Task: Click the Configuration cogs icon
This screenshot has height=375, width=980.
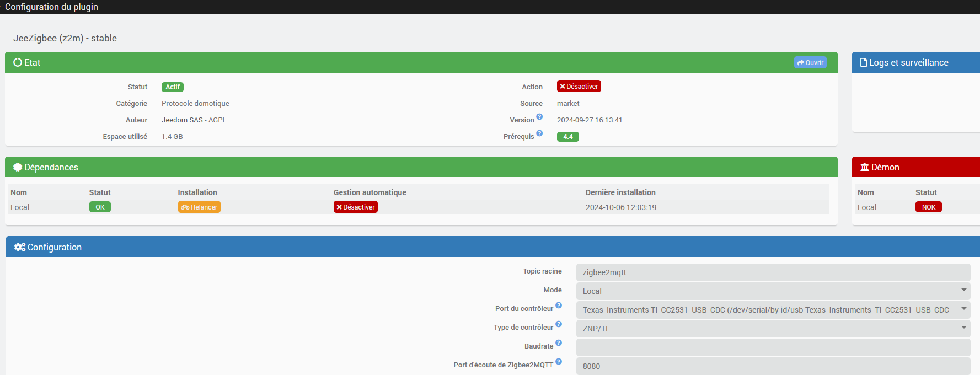Action: 20,247
